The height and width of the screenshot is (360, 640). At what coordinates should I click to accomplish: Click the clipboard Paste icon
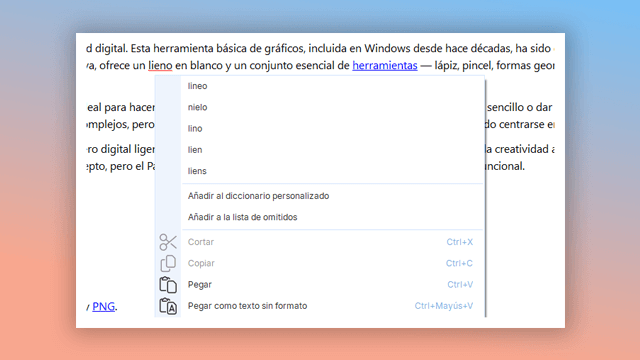tap(168, 284)
